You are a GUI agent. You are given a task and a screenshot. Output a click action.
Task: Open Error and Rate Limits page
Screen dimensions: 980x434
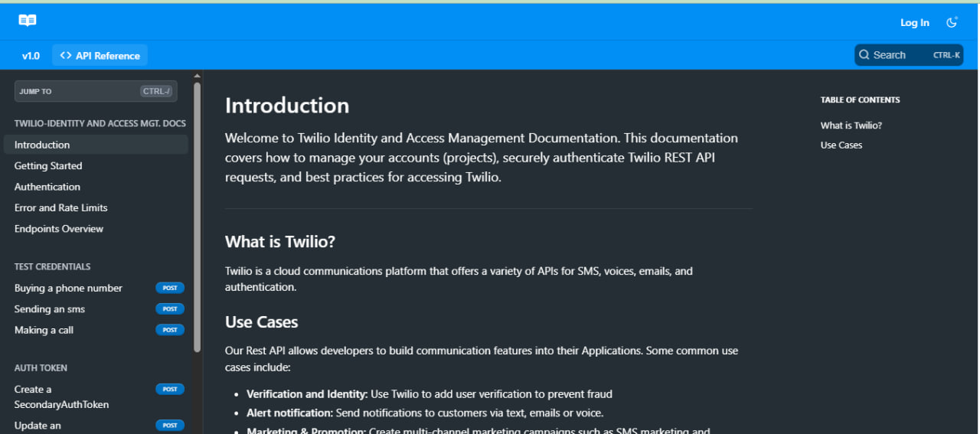pos(61,207)
